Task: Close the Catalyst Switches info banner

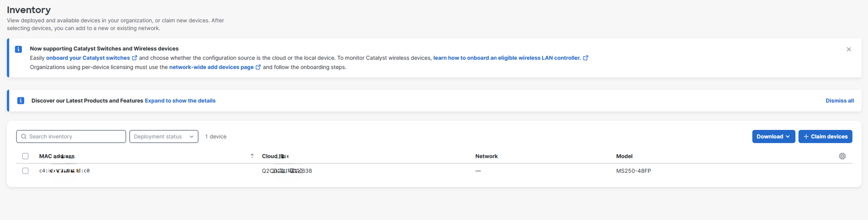Action: 848,49
